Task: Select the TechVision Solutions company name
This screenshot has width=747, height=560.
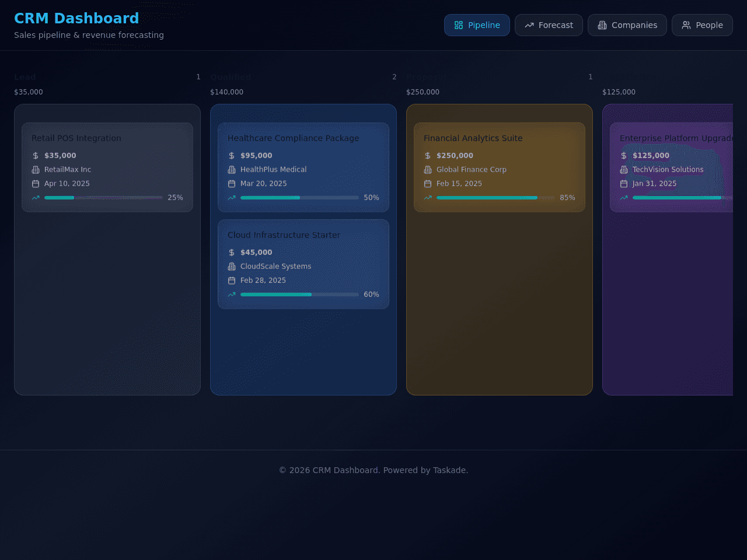Action: (x=668, y=170)
